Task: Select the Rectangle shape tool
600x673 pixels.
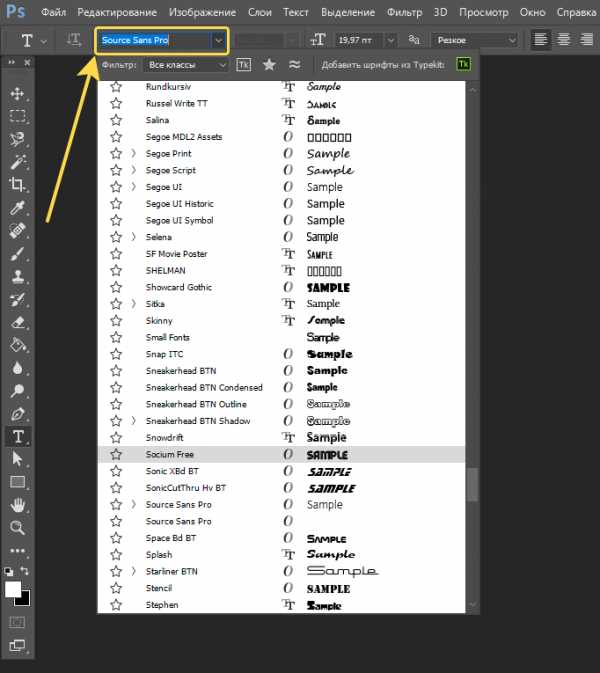Action: (x=17, y=482)
